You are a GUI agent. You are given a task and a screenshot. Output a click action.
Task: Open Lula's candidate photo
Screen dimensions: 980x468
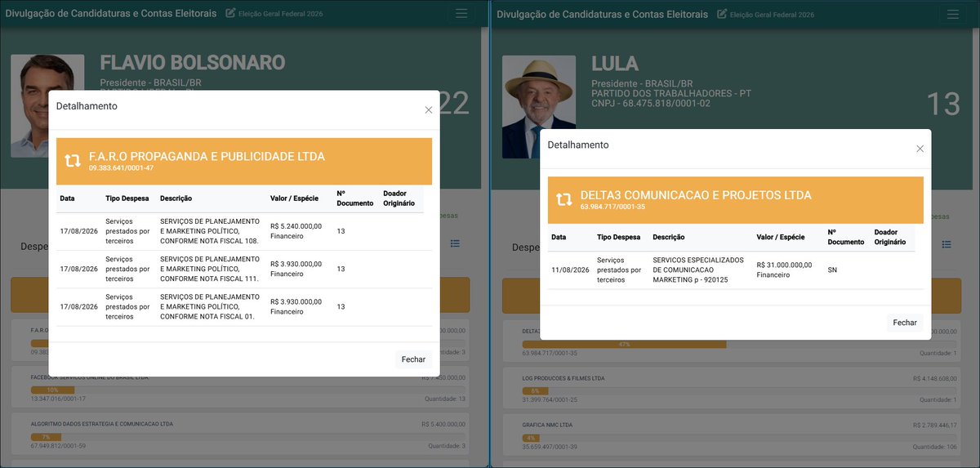(539, 106)
